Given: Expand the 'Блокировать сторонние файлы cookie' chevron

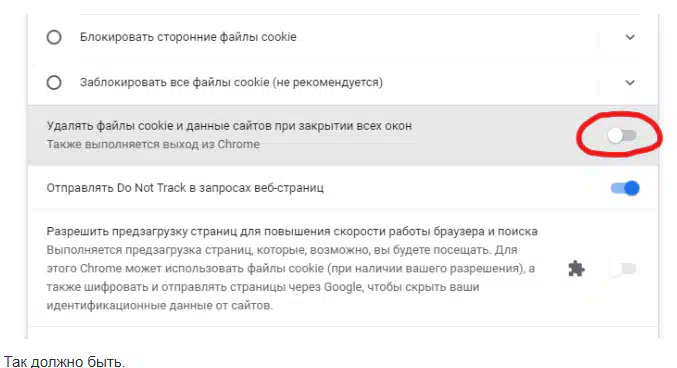Looking at the screenshot, I should (x=630, y=37).
